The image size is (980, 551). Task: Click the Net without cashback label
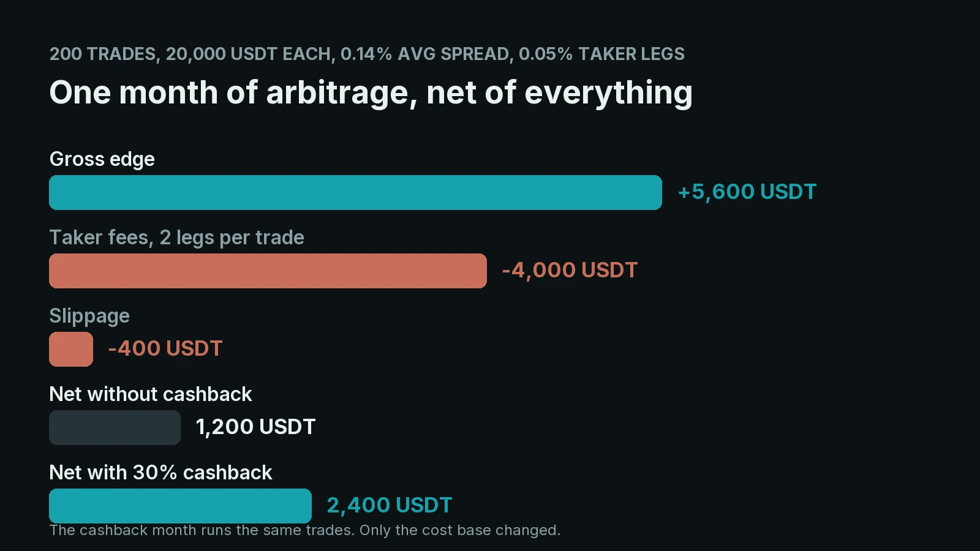click(150, 394)
